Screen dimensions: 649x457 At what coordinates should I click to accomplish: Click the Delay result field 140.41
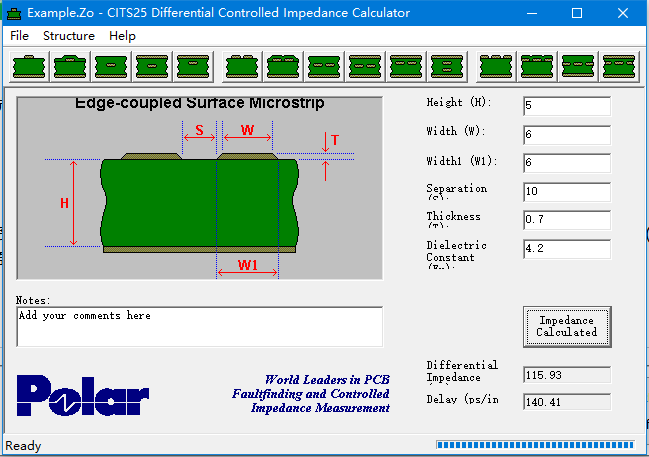pyautogui.click(x=567, y=402)
